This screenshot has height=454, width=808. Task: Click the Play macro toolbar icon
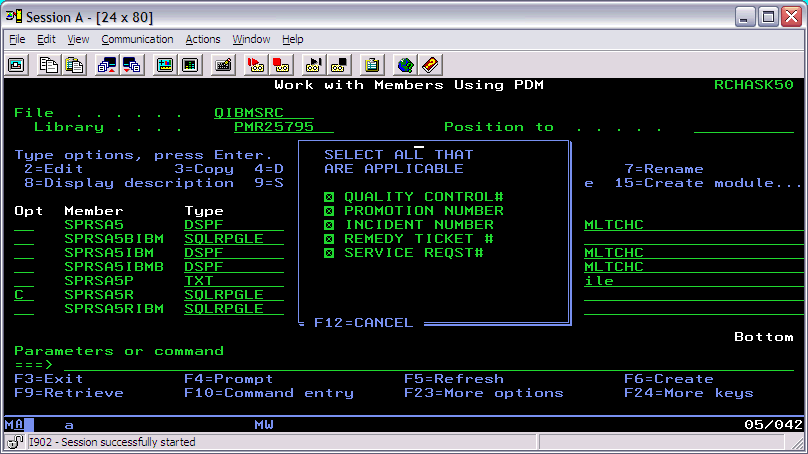pos(313,65)
